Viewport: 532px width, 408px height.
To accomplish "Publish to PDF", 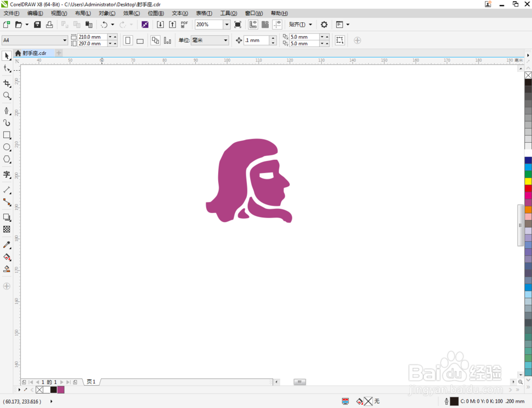I will coord(184,25).
